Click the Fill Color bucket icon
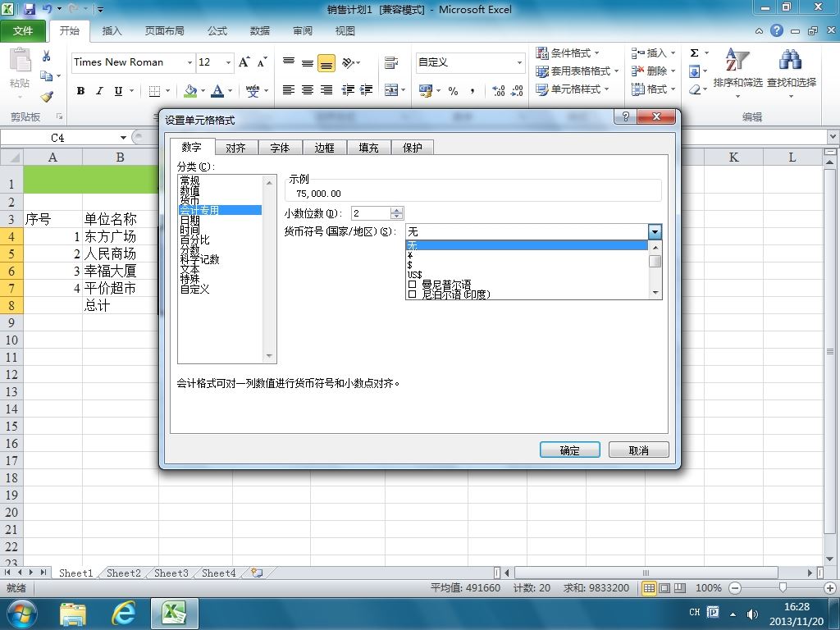Viewport: 840px width, 630px height. [x=190, y=90]
